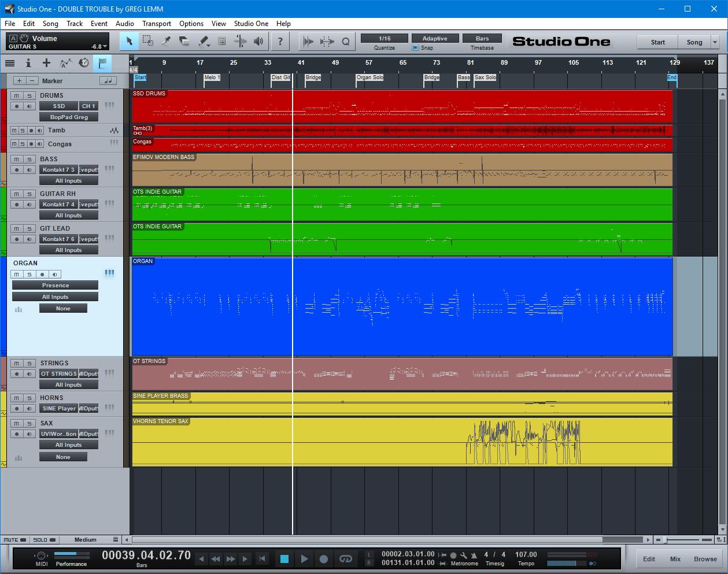Open the Quantize 1/16 dropdown
This screenshot has height=574, width=728.
click(x=385, y=39)
